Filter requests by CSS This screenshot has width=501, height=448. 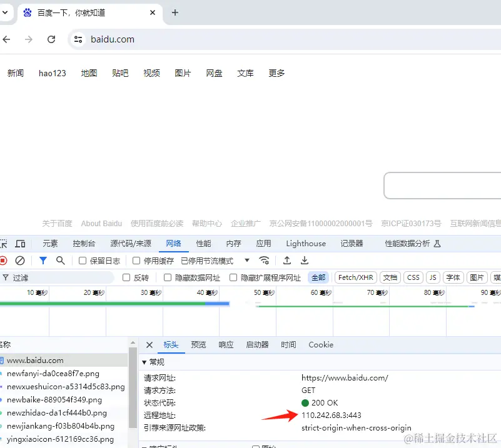[x=413, y=277]
